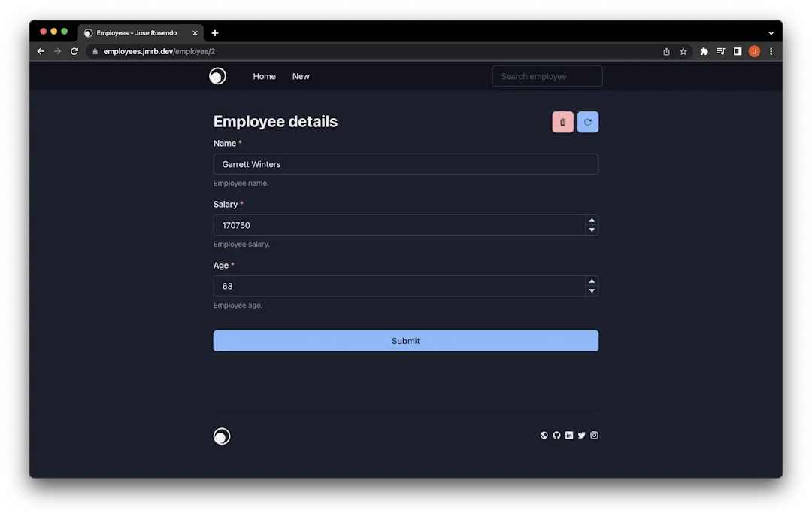Image resolution: width=812 pixels, height=517 pixels.
Task: Focus the Search employee field
Action: pyautogui.click(x=547, y=76)
